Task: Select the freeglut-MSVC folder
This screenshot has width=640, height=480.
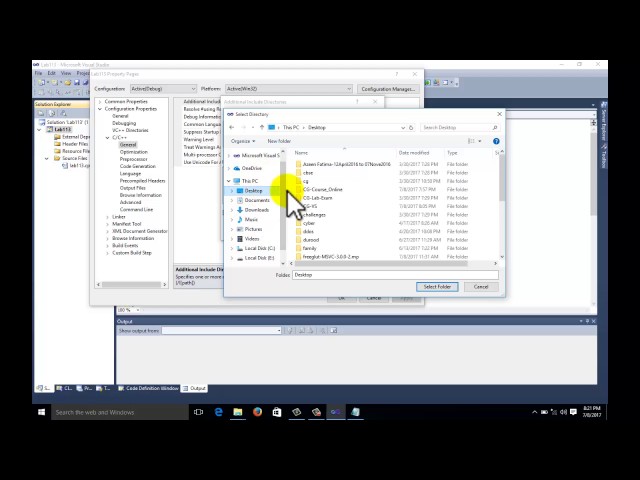Action: click(x=331, y=257)
